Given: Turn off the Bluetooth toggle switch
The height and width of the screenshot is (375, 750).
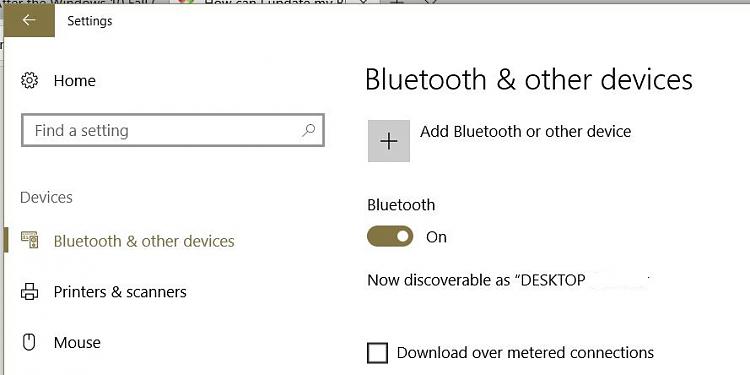Looking at the screenshot, I should [x=390, y=236].
